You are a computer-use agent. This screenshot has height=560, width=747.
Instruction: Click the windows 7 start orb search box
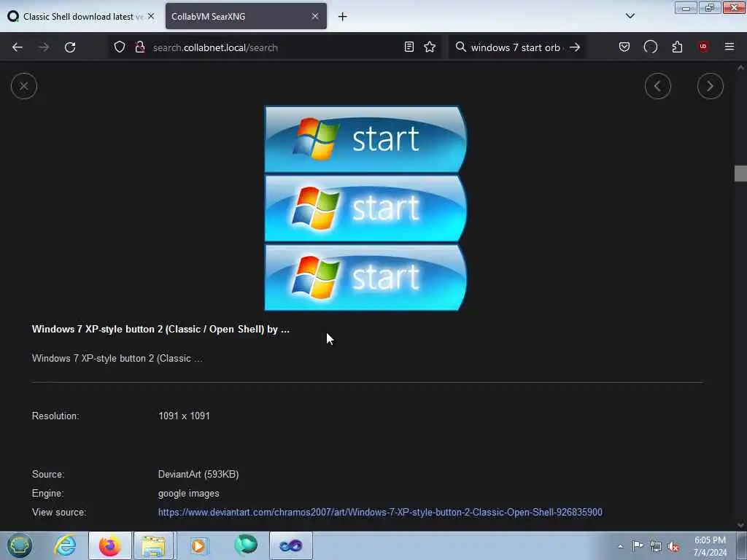click(516, 47)
